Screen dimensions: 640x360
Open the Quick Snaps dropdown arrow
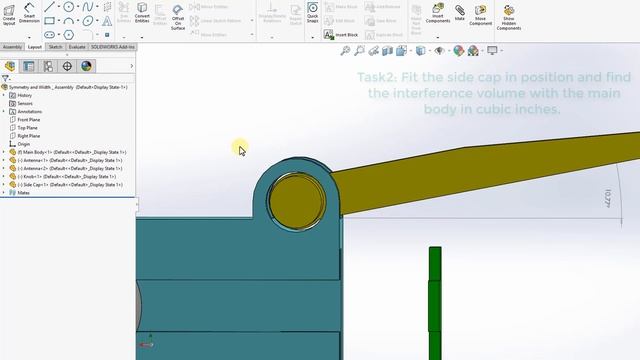(313, 38)
